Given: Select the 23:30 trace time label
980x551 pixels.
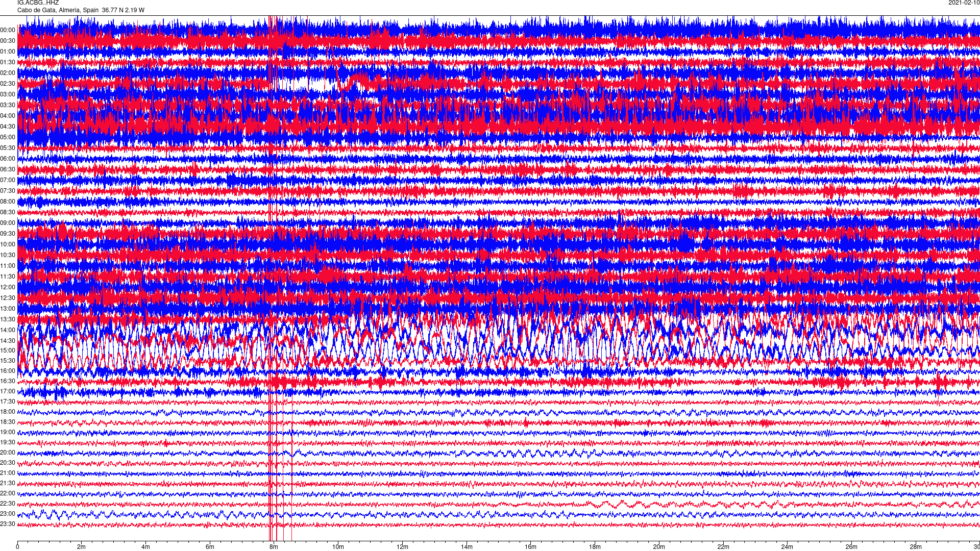Looking at the screenshot, I should pos(8,524).
